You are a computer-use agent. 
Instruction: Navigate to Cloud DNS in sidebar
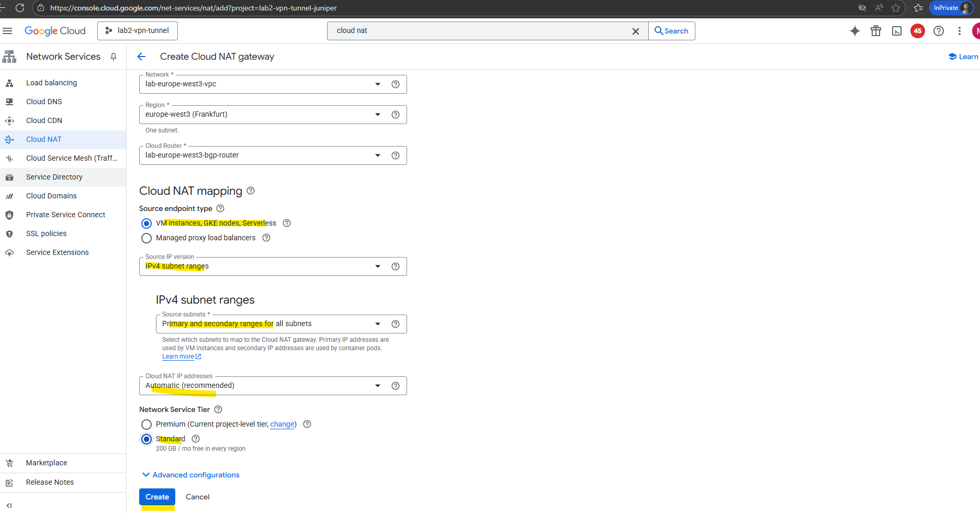(x=44, y=102)
